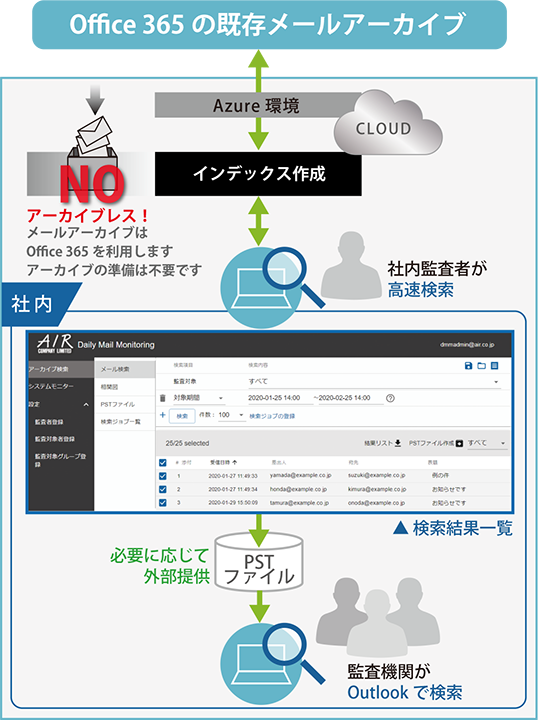Viewport: 538px width, 720px height.
Task: Click the 検索ジョブの登録 link
Action: point(272,416)
